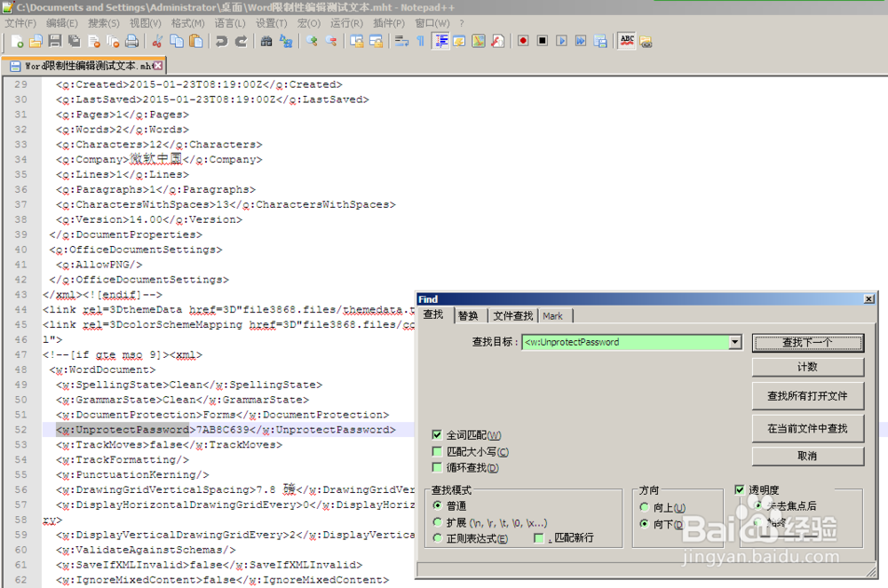This screenshot has height=588, width=888.
Task: Open the 窗口 window menu
Action: (432, 23)
